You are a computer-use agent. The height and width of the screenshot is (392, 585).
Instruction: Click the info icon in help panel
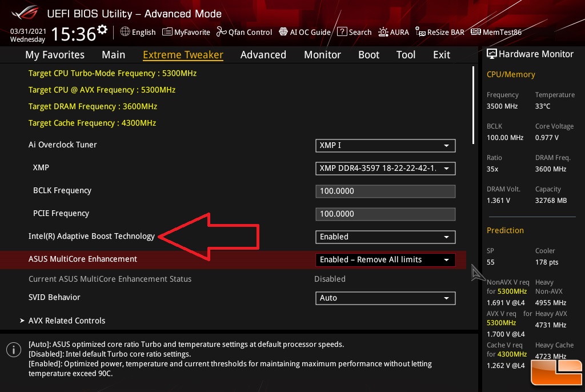[x=14, y=350]
